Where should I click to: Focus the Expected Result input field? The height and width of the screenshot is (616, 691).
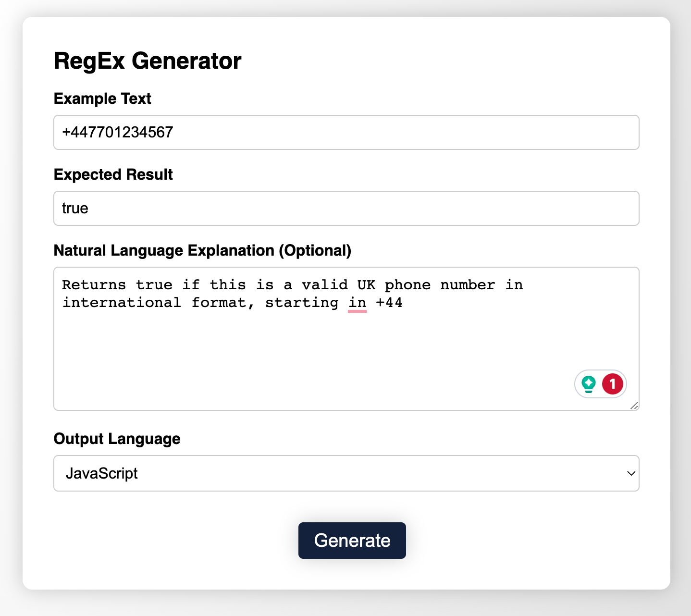[x=346, y=208]
